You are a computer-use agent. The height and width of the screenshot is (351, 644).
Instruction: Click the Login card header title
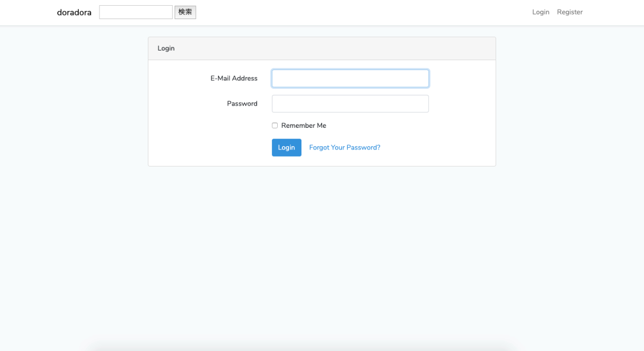point(166,48)
